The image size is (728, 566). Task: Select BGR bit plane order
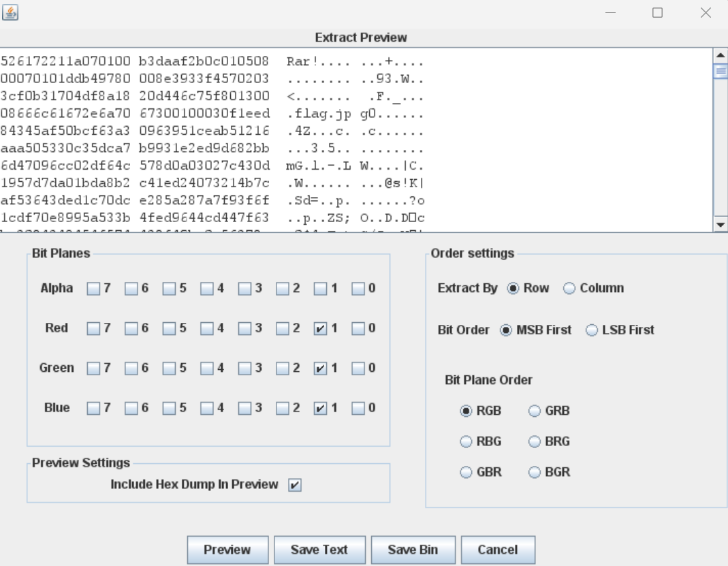coord(535,472)
